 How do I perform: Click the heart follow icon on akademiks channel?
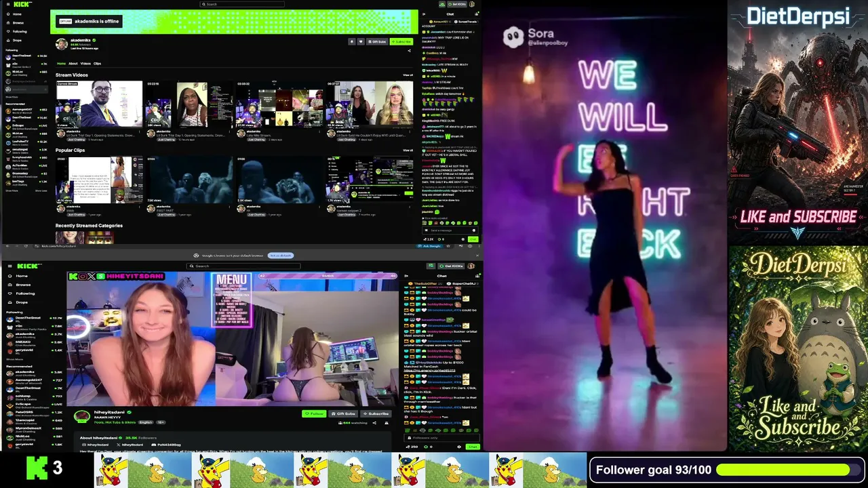(360, 41)
